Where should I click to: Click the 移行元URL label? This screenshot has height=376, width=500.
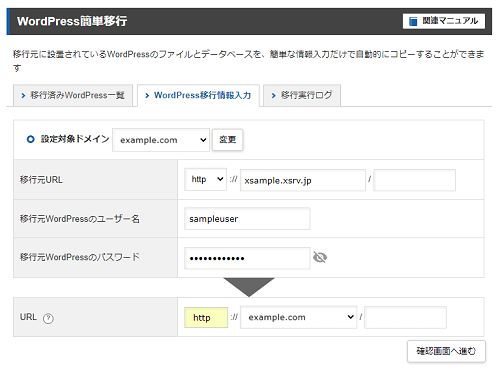[x=41, y=180]
